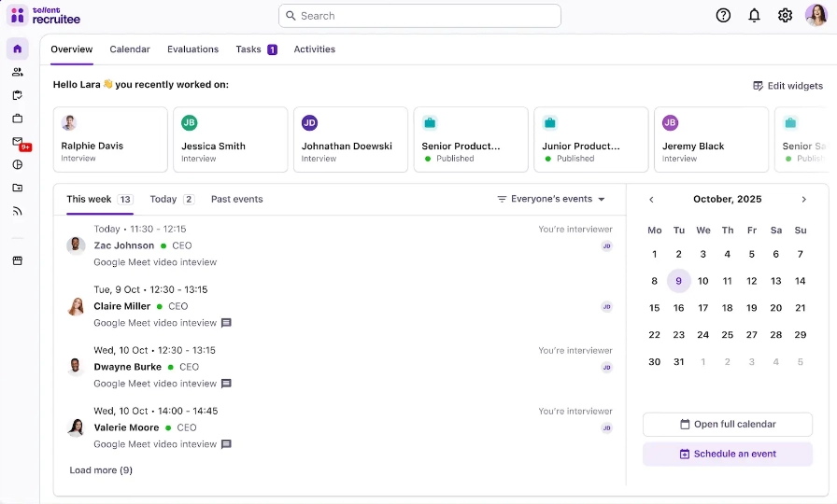Open Junior Product job card
The height and width of the screenshot is (504, 837).
coord(591,140)
